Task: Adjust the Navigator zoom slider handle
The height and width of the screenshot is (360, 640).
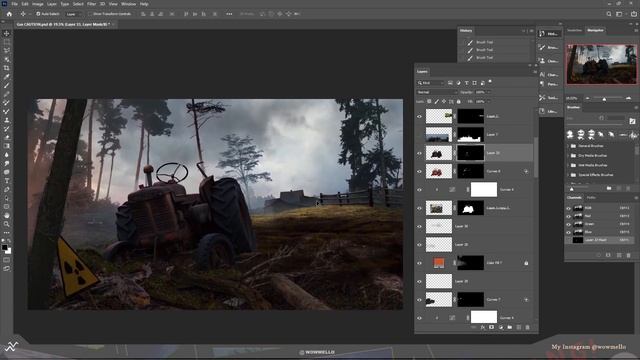Action: tap(604, 99)
